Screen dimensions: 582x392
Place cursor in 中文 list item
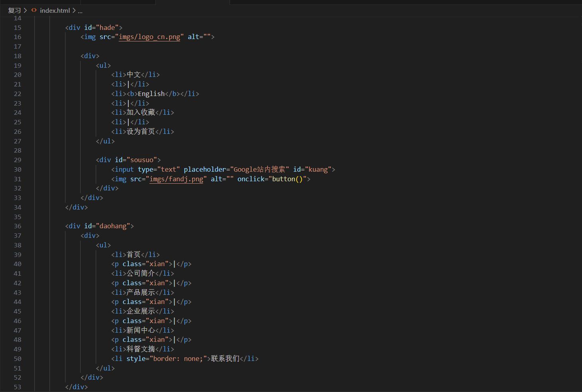134,75
